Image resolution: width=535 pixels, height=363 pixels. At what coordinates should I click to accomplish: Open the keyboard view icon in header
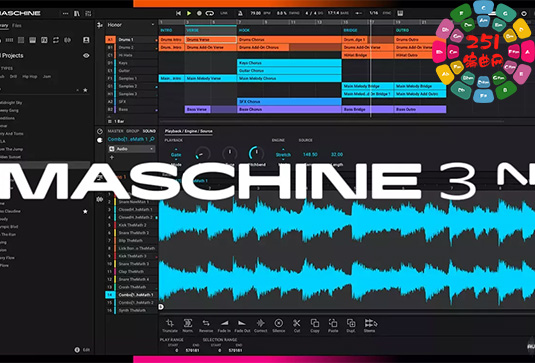click(400, 13)
